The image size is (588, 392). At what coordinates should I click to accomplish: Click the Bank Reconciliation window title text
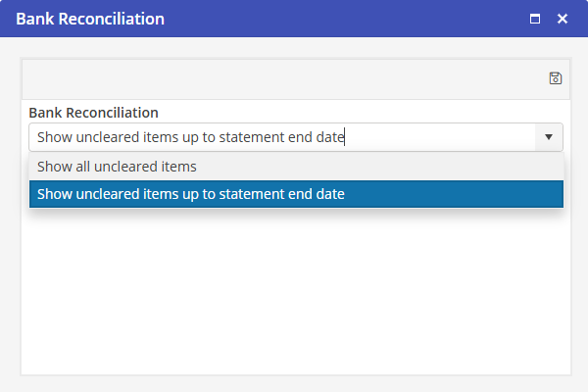[90, 19]
